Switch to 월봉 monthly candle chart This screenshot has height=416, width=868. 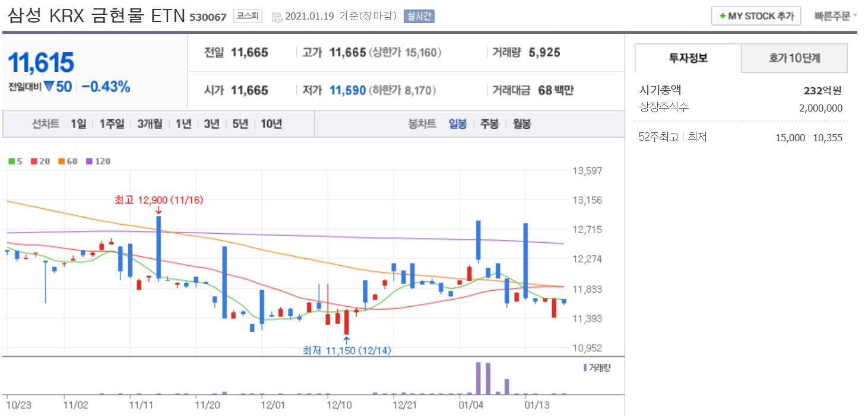(x=522, y=124)
